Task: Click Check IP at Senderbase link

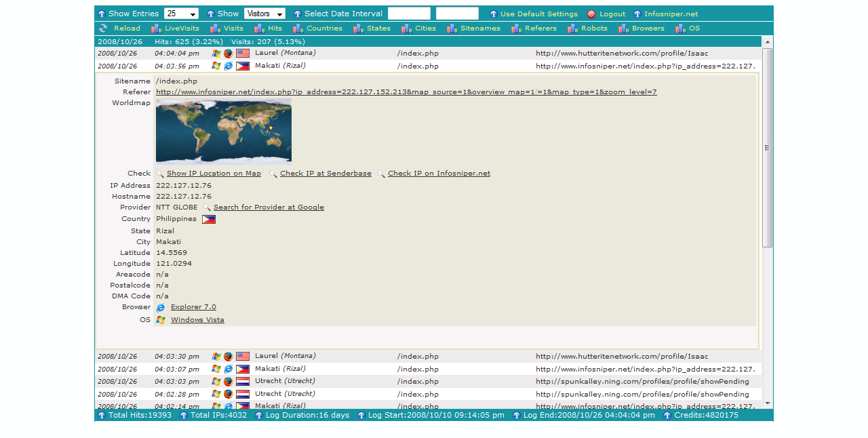Action: (325, 174)
